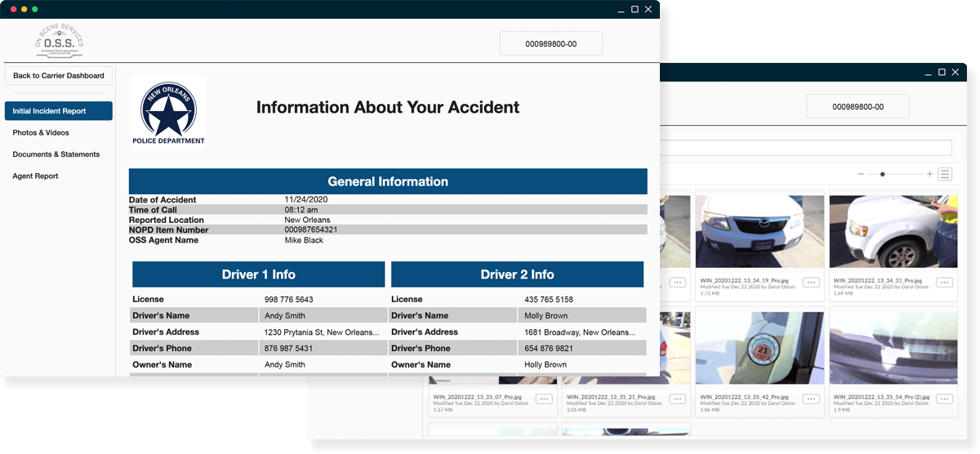Click the Information About Your Accident heading
The image size is (980, 454).
[388, 107]
